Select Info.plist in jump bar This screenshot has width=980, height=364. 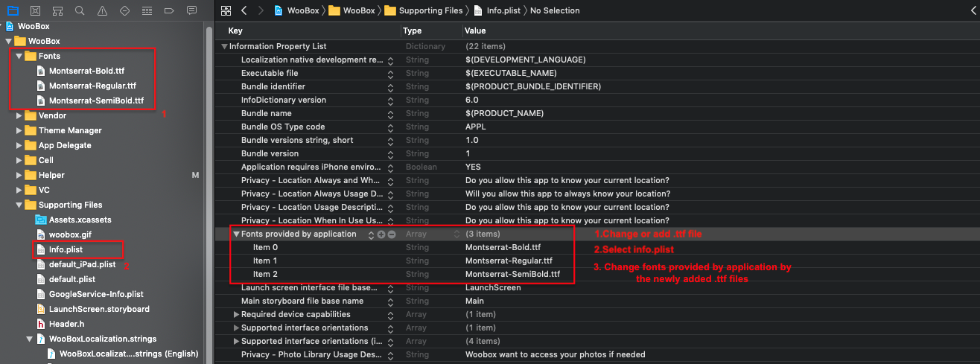(499, 10)
